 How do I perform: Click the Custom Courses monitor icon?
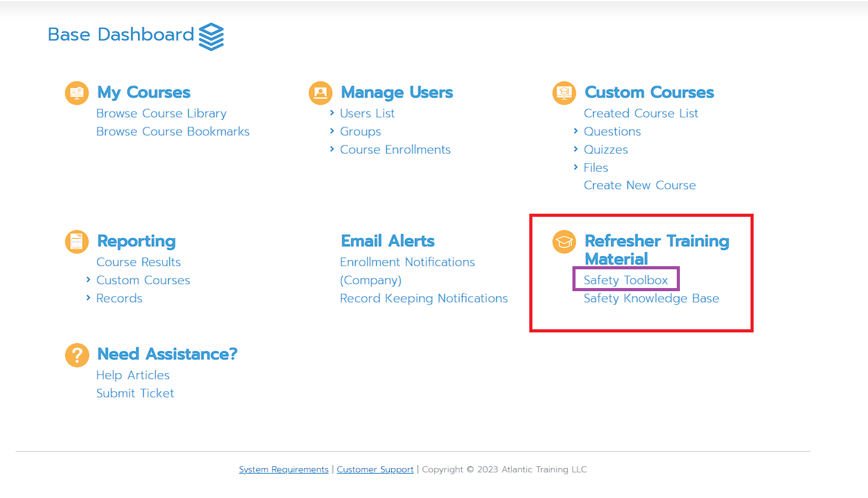click(564, 92)
